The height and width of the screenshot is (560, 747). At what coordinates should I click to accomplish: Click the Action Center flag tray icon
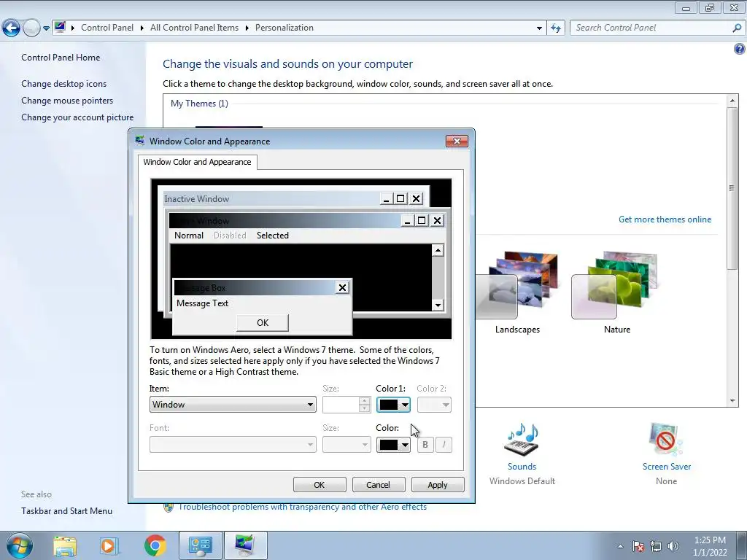pos(638,546)
